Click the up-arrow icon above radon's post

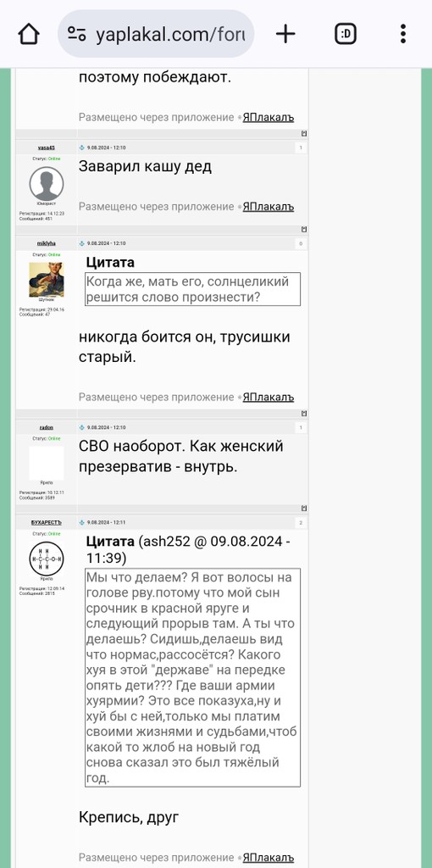(304, 413)
